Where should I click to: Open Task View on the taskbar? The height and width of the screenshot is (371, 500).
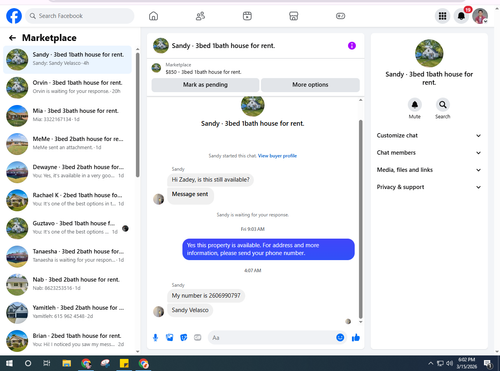47,363
